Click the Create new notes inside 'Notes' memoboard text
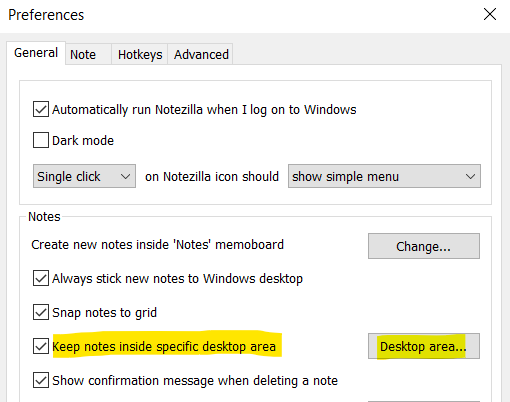 [x=157, y=245]
